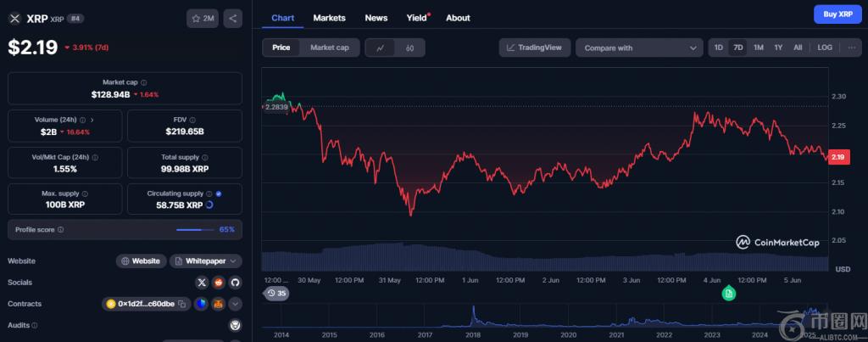868x342 pixels.
Task: Click the share icon next to the watchlist star
Action: 233,18
